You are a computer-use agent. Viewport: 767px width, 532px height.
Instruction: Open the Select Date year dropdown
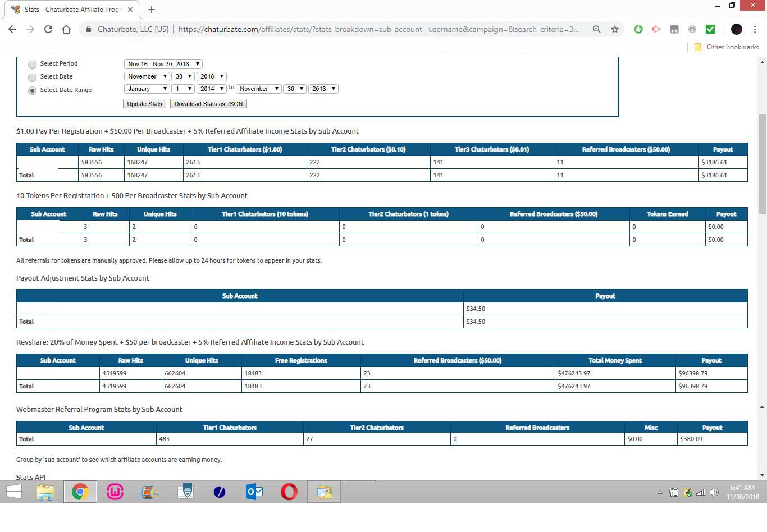[x=211, y=76]
